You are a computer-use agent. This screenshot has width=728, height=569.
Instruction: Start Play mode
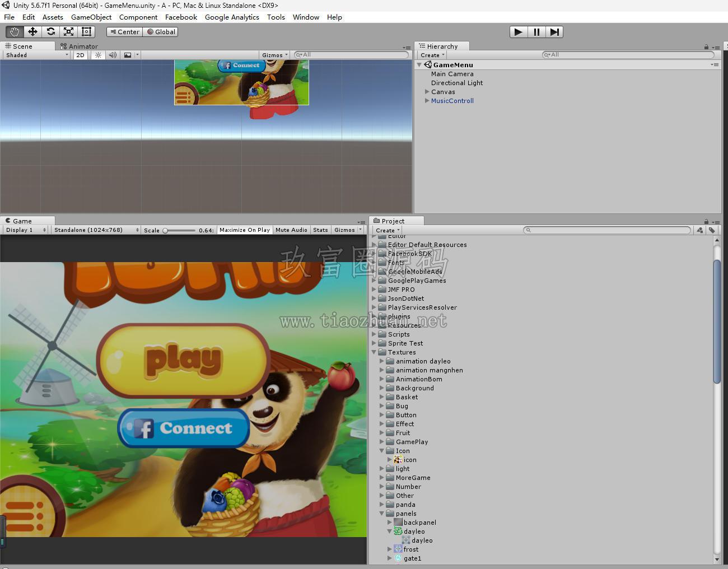pos(519,32)
